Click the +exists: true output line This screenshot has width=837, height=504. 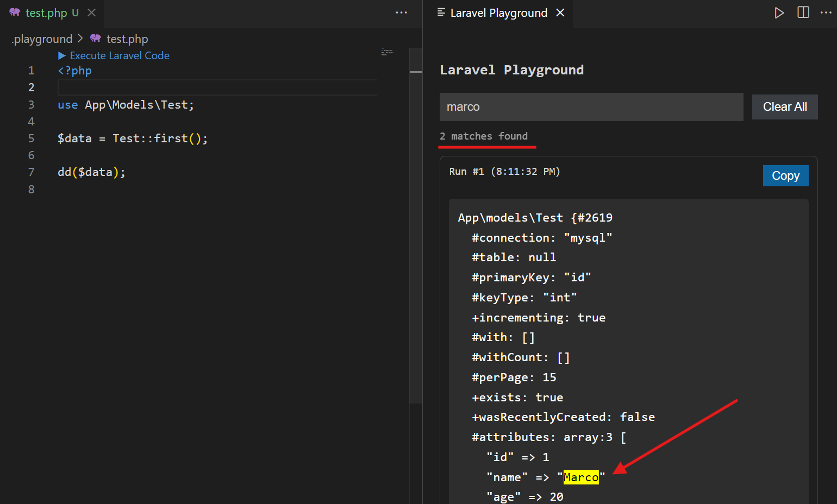coord(517,398)
